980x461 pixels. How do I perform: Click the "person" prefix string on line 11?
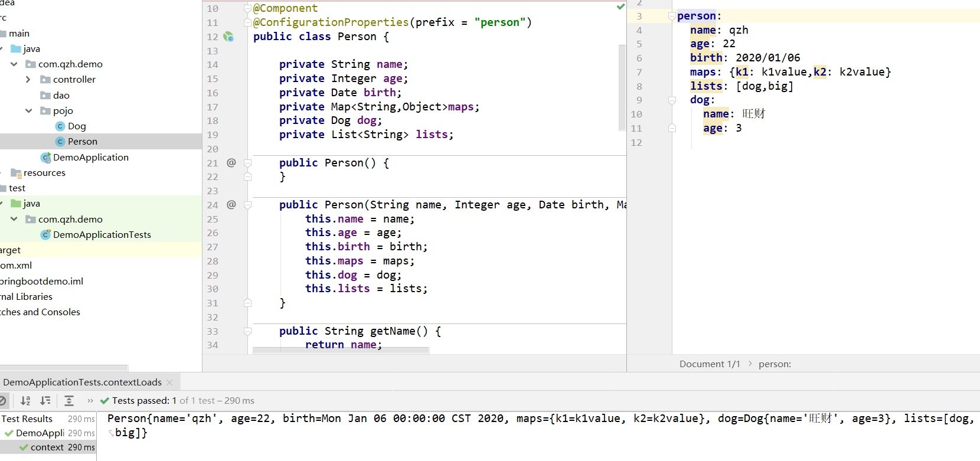[x=500, y=22]
